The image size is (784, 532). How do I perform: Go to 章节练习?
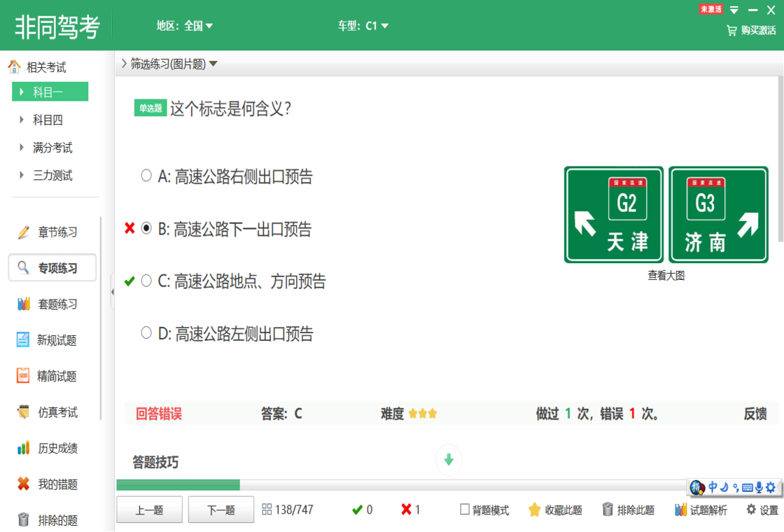(57, 232)
